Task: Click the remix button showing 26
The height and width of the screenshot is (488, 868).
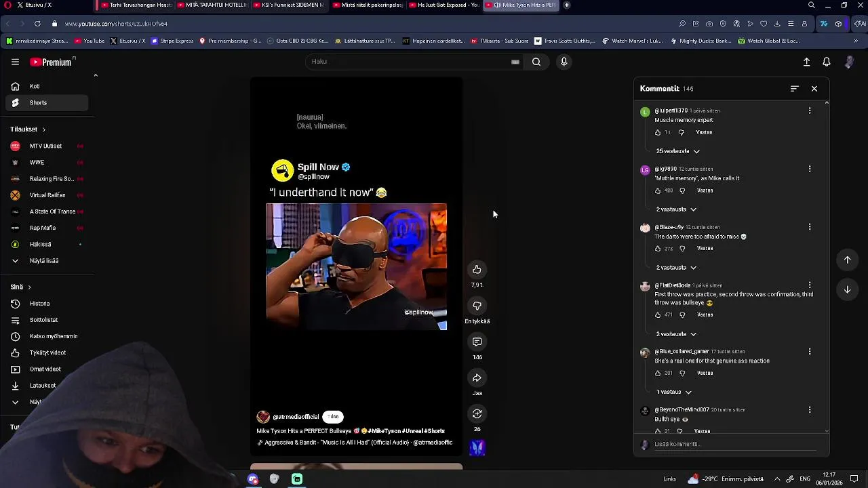Action: 477,413
